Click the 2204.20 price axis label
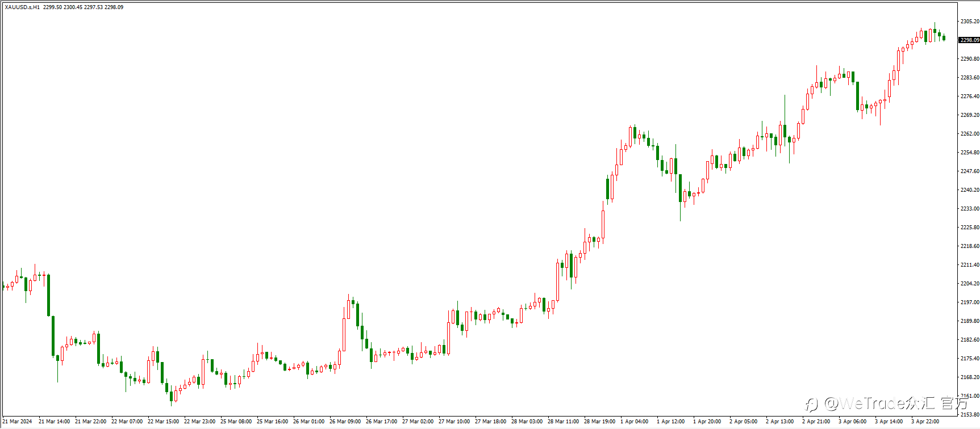The height and width of the screenshot is (429, 980). [x=970, y=284]
